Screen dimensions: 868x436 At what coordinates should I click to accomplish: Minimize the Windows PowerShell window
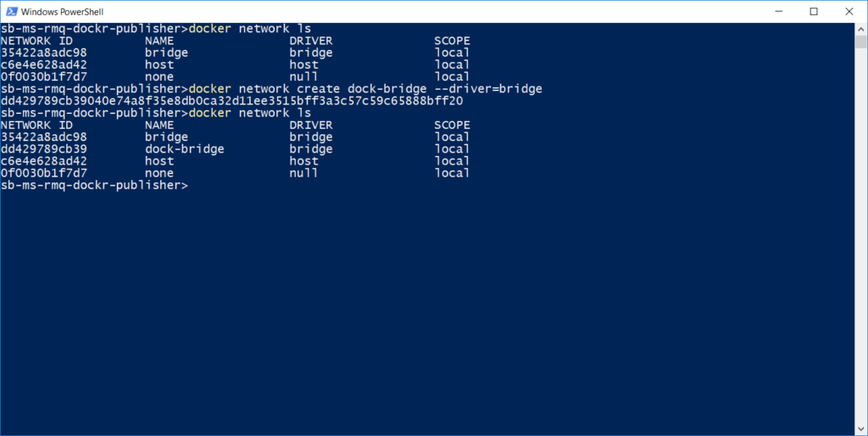point(775,11)
